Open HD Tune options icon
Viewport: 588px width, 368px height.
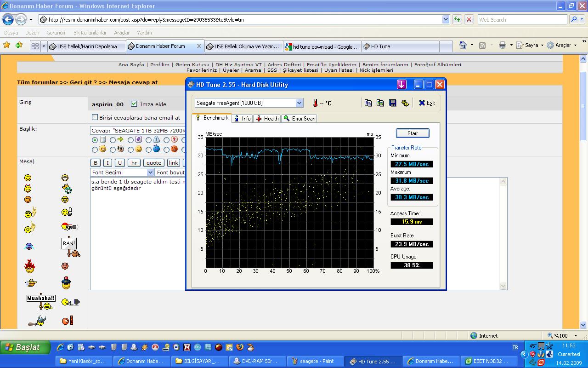coord(405,103)
